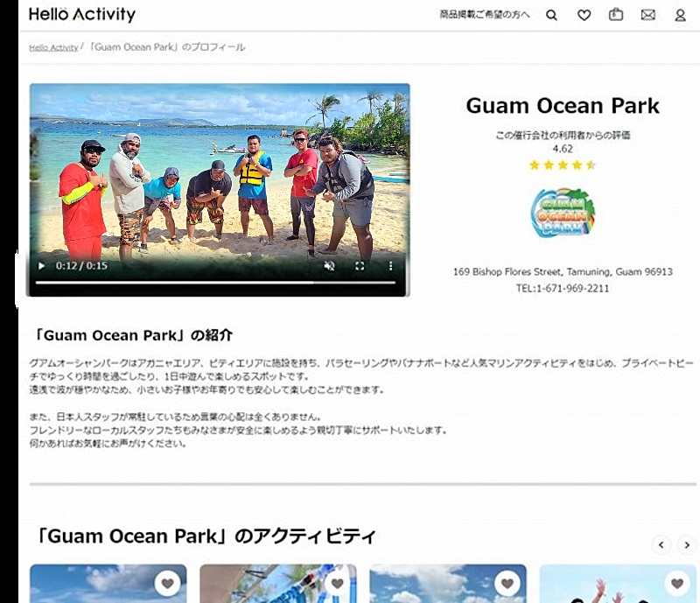Open the search magnifier icon in header
The height and width of the screenshot is (603, 700).
(552, 15)
